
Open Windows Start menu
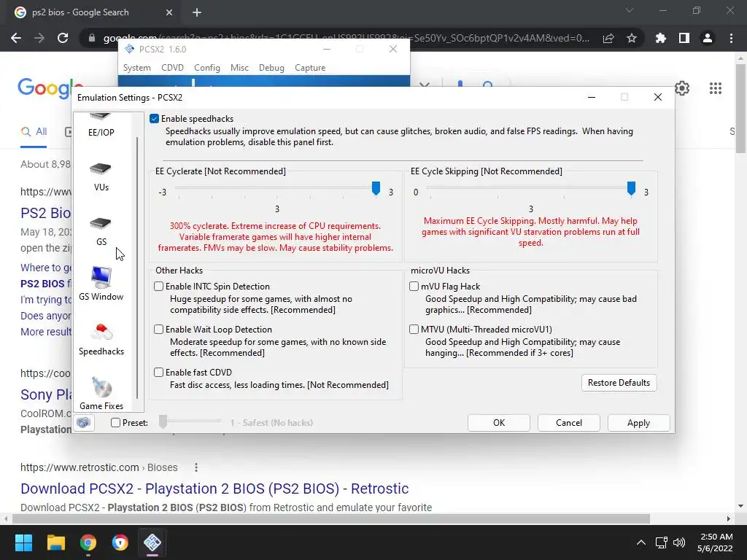pos(23,542)
